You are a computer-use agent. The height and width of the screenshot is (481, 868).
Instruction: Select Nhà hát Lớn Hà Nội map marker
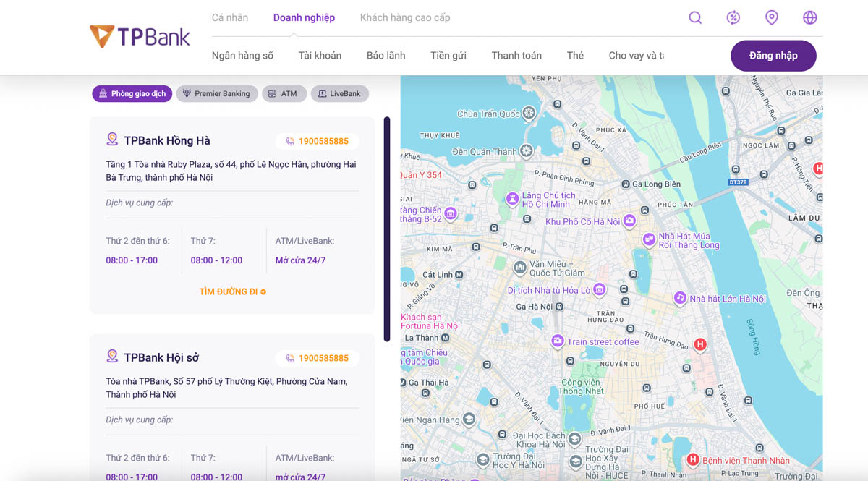tap(680, 298)
